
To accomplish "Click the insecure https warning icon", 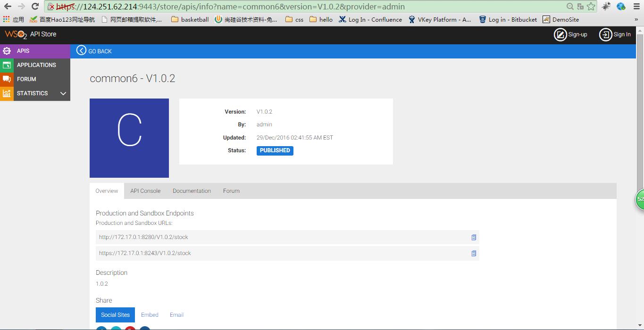I will [51, 7].
